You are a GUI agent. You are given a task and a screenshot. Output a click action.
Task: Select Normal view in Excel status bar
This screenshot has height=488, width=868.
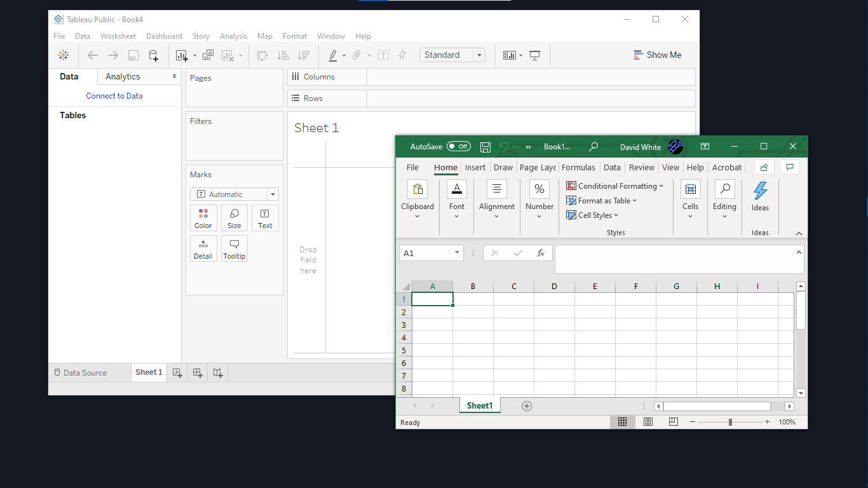coord(623,422)
